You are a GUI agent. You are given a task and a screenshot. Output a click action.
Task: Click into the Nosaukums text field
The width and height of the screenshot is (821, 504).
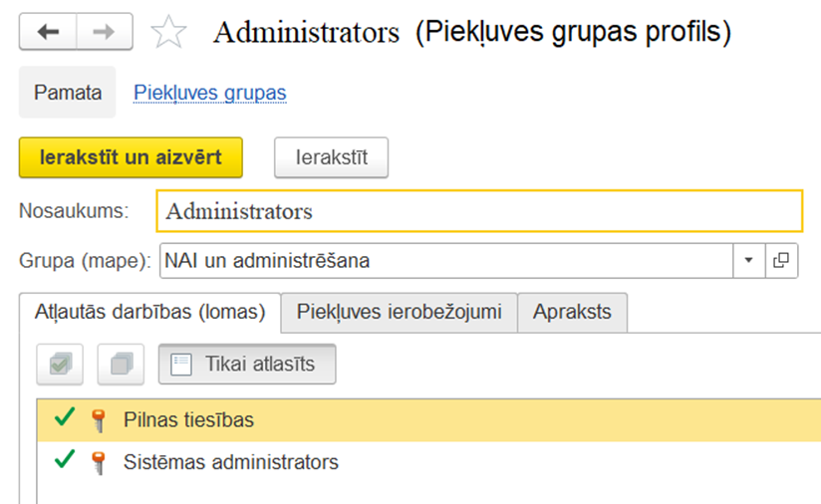(478, 211)
